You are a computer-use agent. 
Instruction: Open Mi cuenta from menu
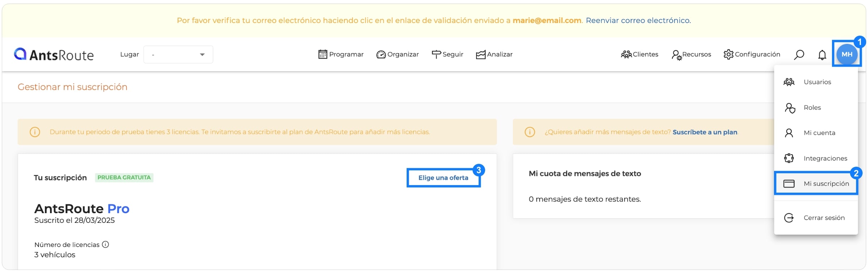pos(816,133)
